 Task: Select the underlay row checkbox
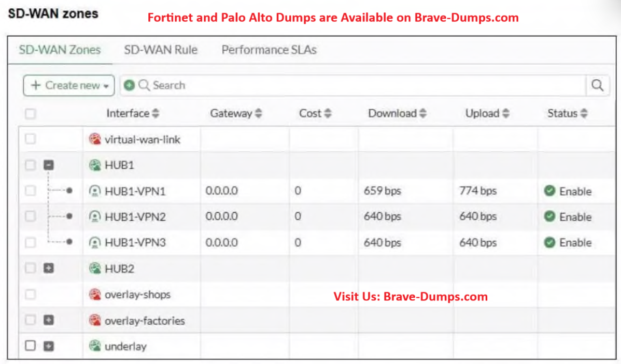[31, 346]
